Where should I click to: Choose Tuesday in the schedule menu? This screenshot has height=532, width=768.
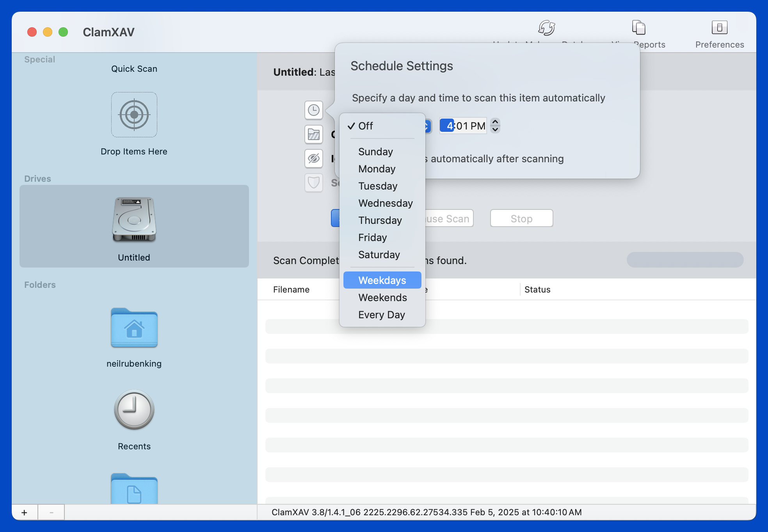pyautogui.click(x=382, y=186)
